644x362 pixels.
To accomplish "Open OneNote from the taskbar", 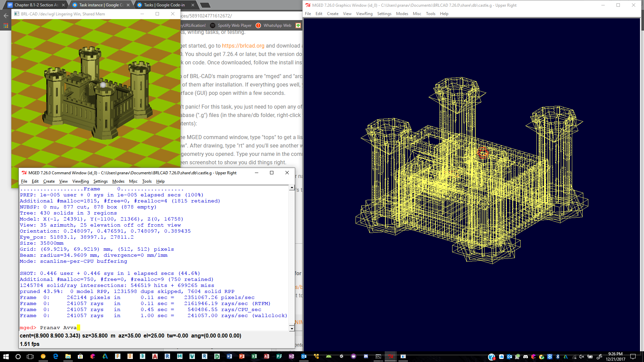I will (x=291, y=356).
